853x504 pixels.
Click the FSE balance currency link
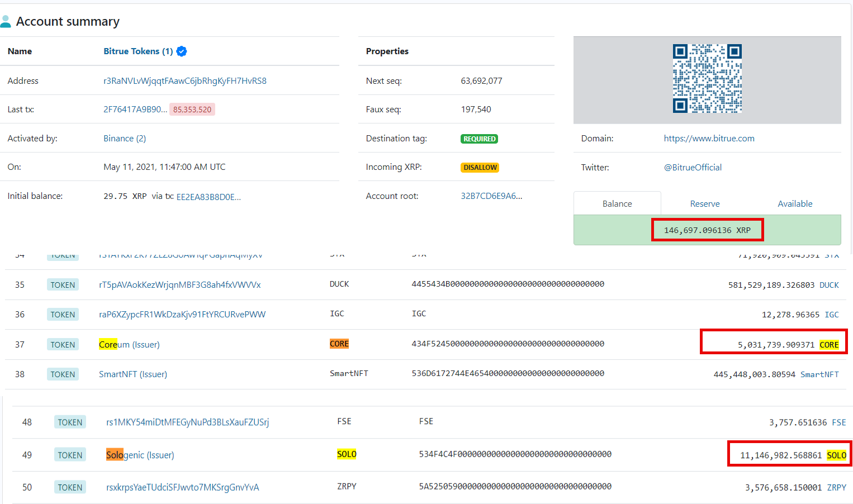[839, 422]
